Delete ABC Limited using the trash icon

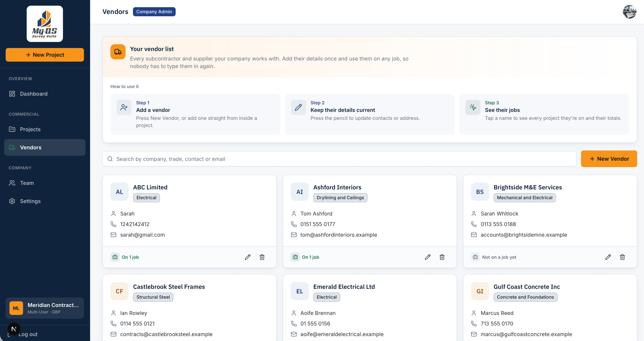[262, 257]
